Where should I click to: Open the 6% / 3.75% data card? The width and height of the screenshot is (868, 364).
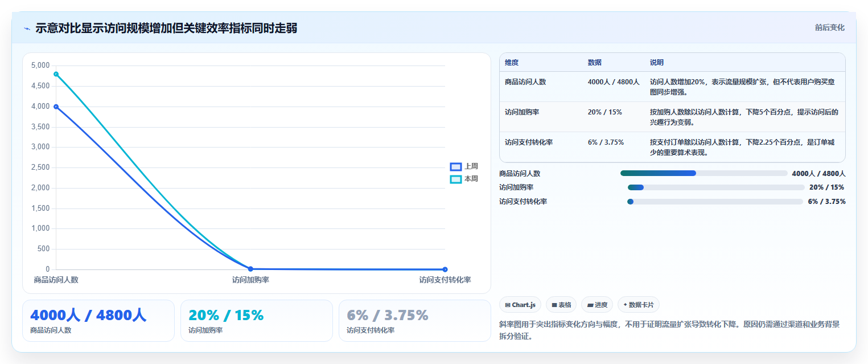(x=415, y=321)
